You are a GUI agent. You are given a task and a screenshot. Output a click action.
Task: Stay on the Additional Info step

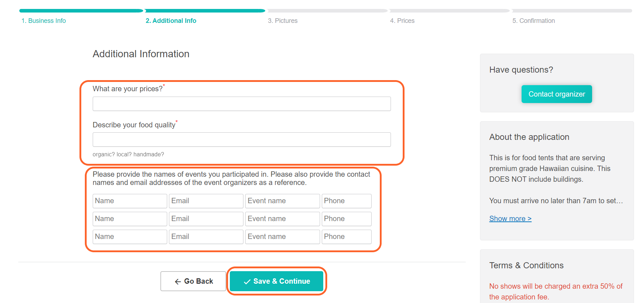[171, 20]
